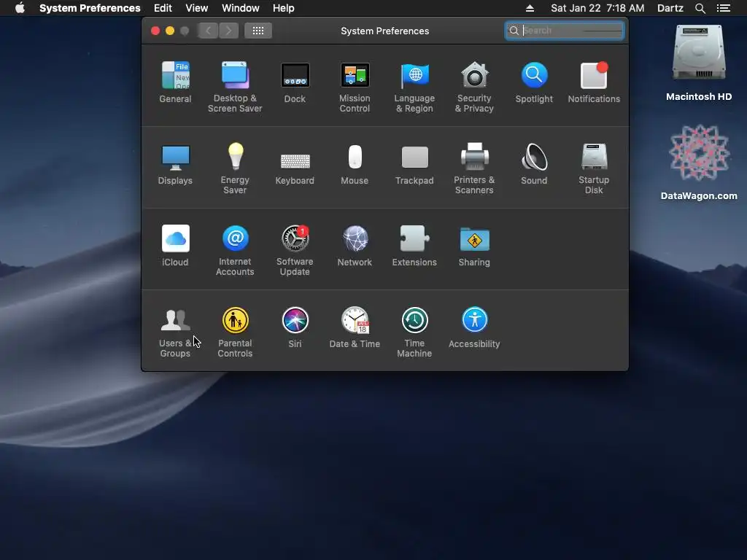Click the date and time in menu bar
The image size is (747, 560).
(x=597, y=8)
